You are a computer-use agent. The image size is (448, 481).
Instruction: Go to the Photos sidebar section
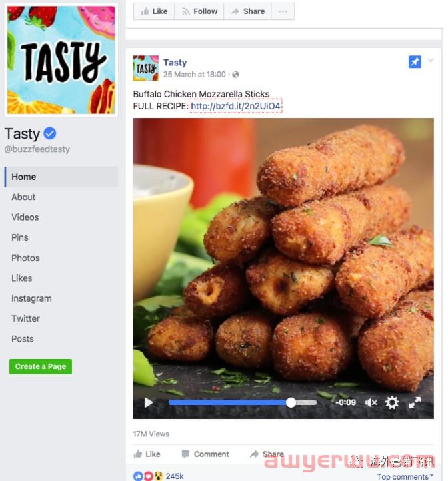(x=25, y=258)
